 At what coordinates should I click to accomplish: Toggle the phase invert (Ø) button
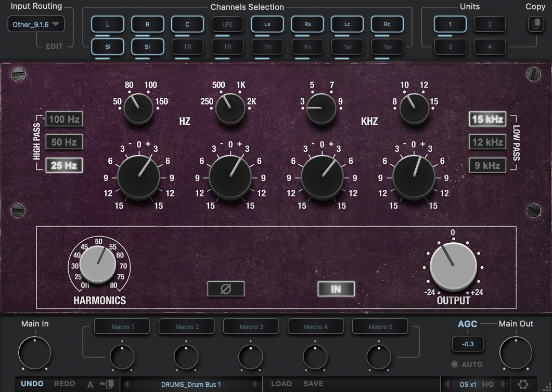tap(226, 289)
